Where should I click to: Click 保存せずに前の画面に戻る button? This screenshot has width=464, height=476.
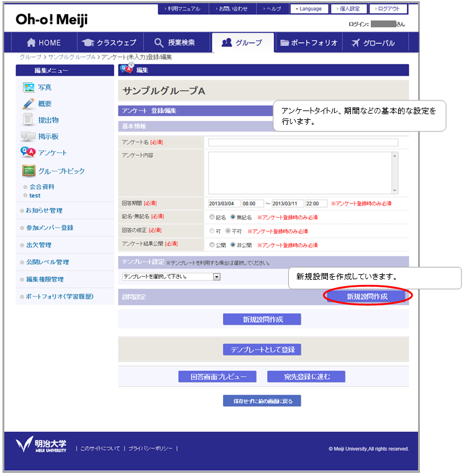(262, 401)
